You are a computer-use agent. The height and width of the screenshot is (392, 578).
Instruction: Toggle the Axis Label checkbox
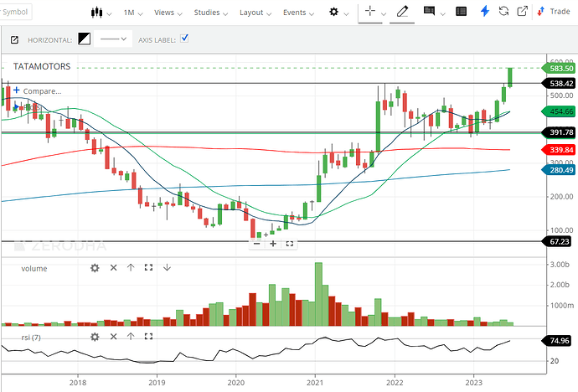(x=184, y=38)
